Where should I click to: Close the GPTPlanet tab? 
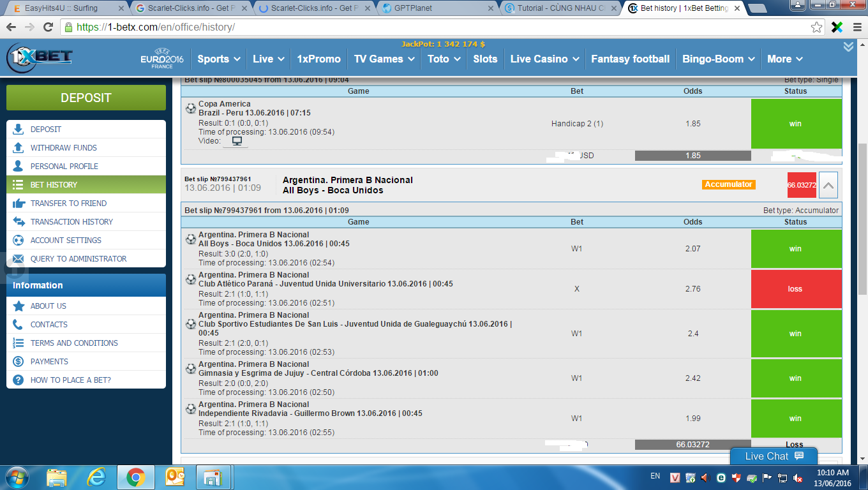pos(490,8)
